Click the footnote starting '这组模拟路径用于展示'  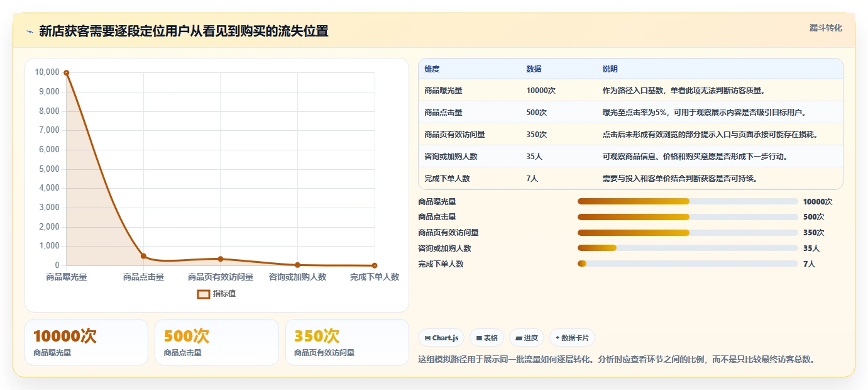tap(617, 360)
